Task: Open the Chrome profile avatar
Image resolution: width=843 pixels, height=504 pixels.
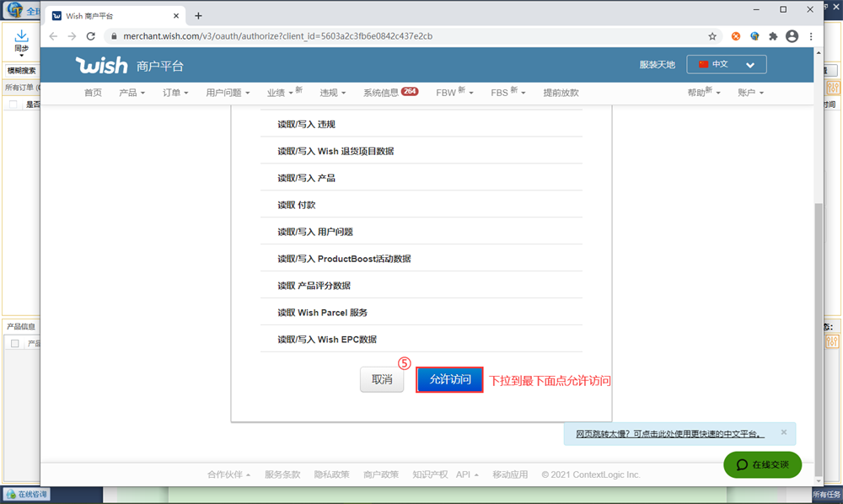Action: [792, 36]
